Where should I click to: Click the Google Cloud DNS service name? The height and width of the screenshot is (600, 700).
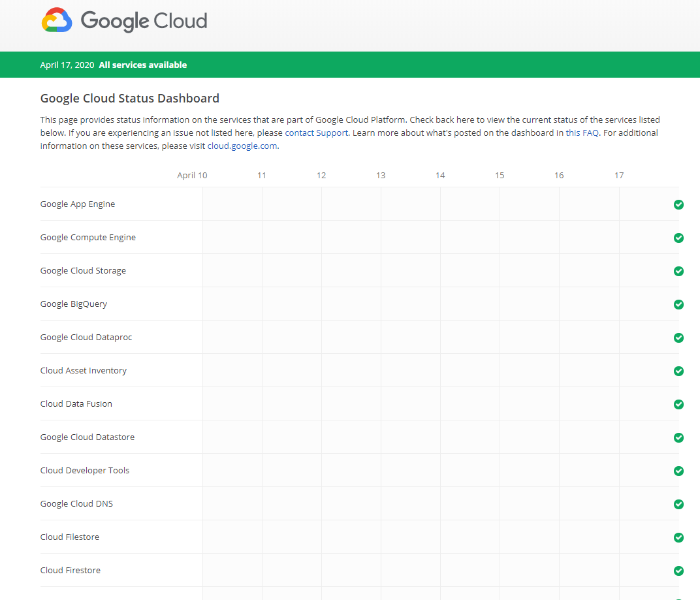coord(77,503)
